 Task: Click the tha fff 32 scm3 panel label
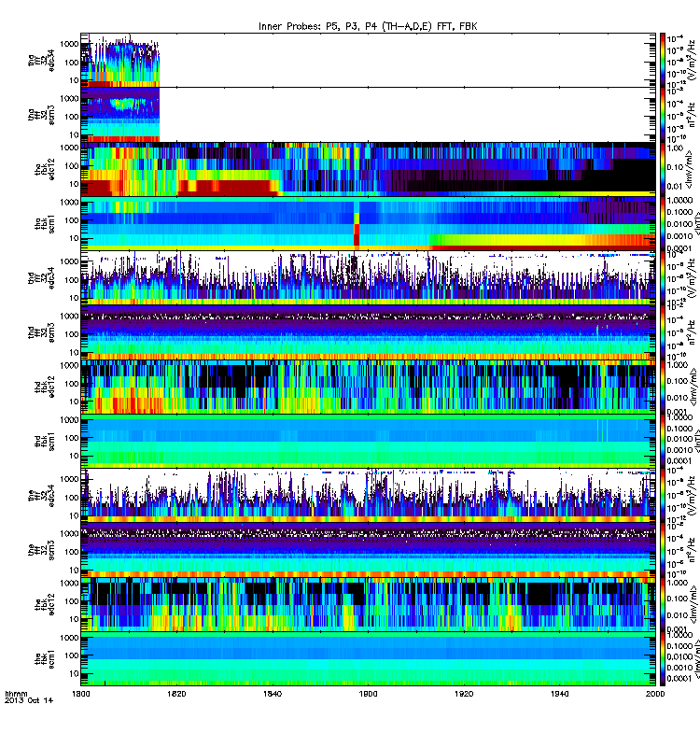[x=41, y=115]
